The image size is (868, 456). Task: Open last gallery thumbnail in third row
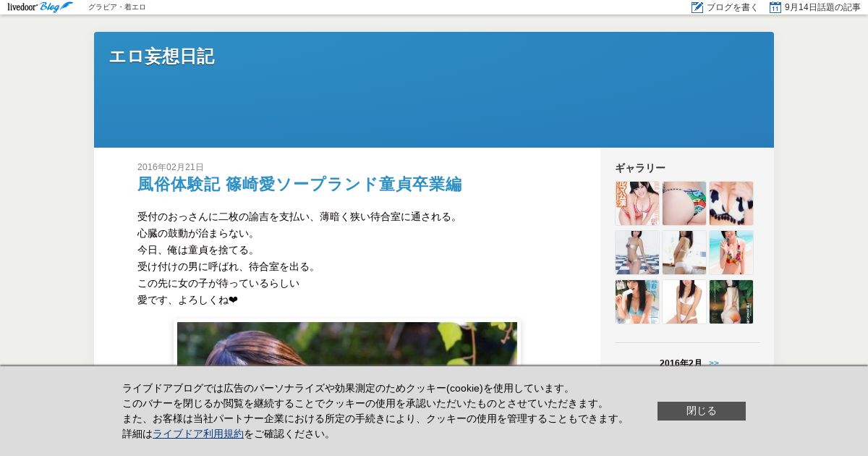click(731, 302)
